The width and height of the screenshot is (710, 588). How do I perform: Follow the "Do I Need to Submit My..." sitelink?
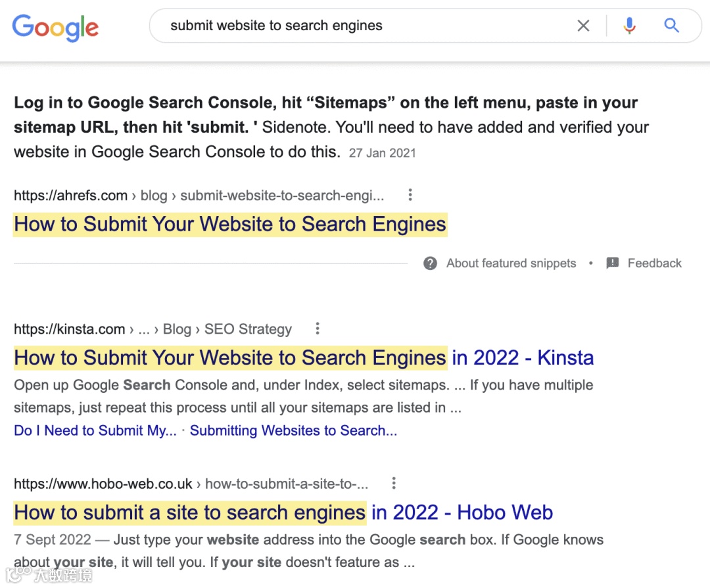click(95, 431)
